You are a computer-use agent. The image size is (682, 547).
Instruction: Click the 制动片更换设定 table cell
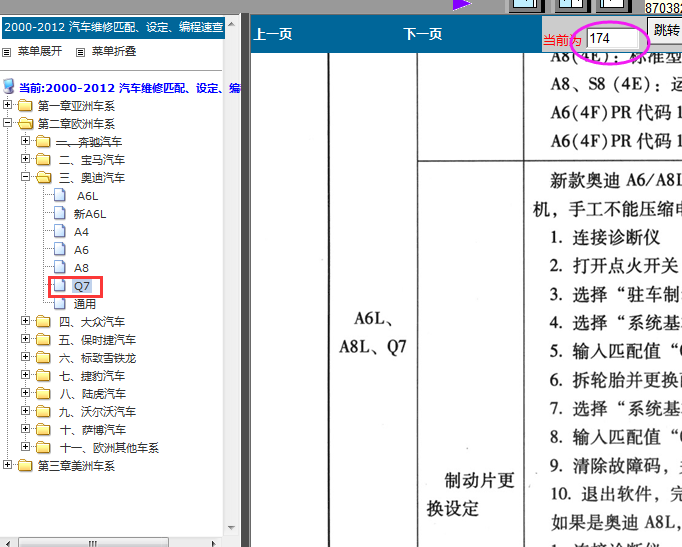click(x=471, y=494)
